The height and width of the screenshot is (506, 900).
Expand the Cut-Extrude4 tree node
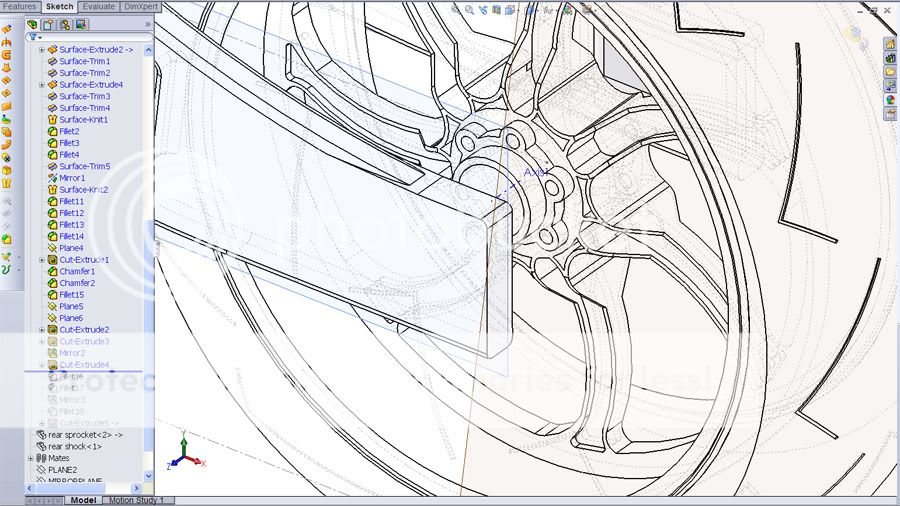pyautogui.click(x=41, y=365)
